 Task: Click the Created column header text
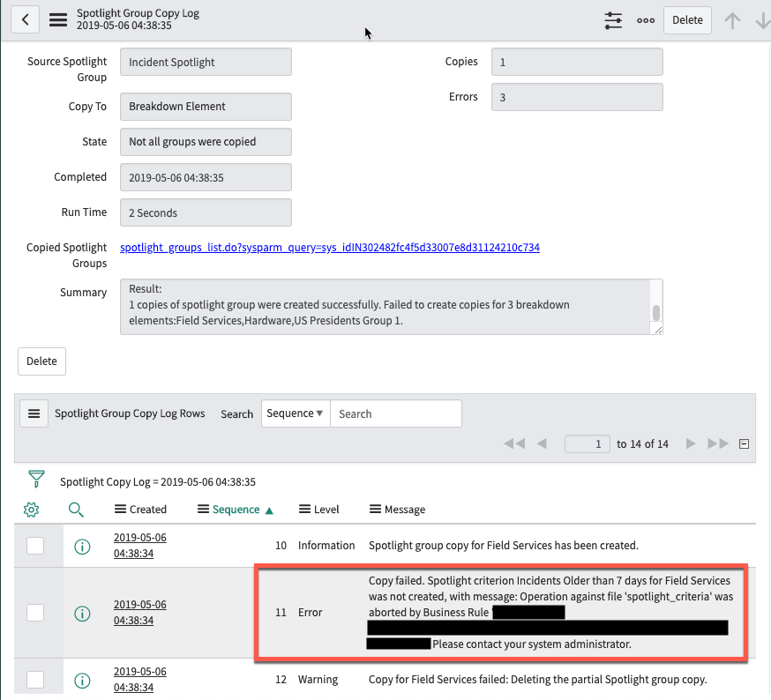coord(148,510)
